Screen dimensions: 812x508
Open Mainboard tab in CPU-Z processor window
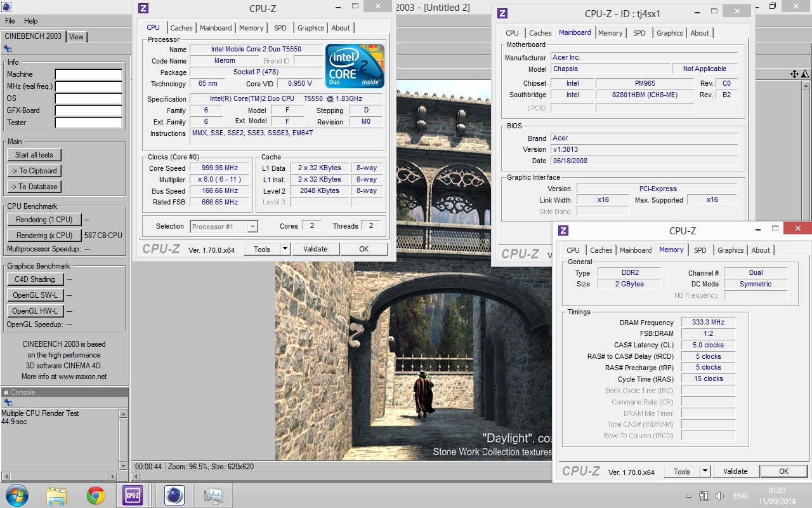click(x=216, y=28)
